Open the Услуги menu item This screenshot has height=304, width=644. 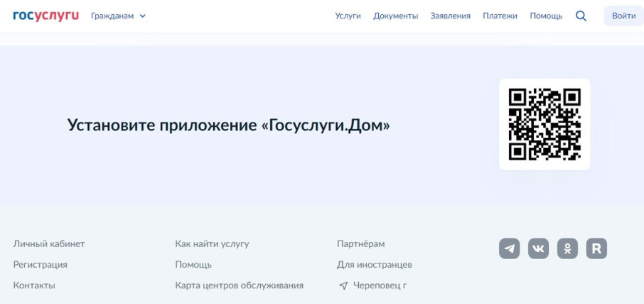tap(348, 16)
